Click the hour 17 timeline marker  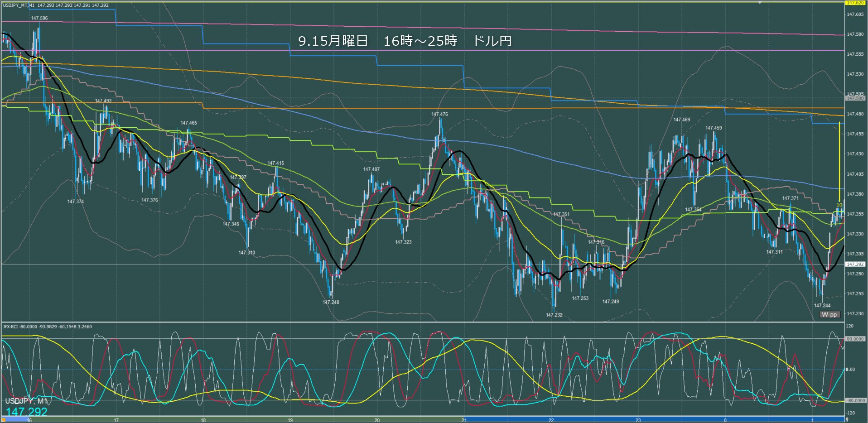tap(116, 420)
